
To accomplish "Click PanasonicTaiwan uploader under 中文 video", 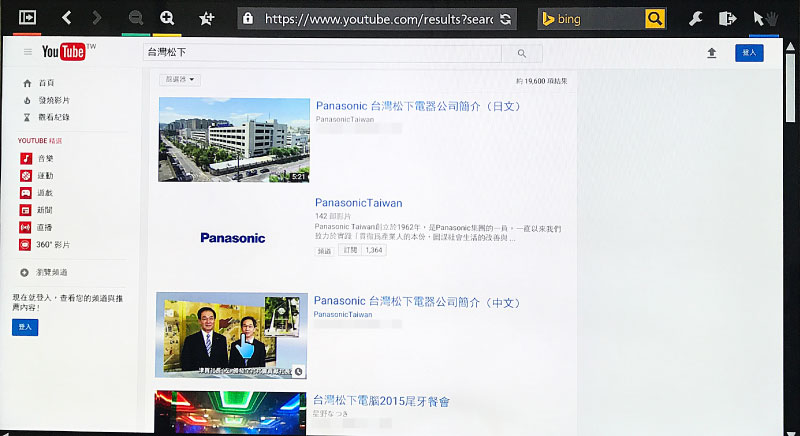I will tap(343, 315).
